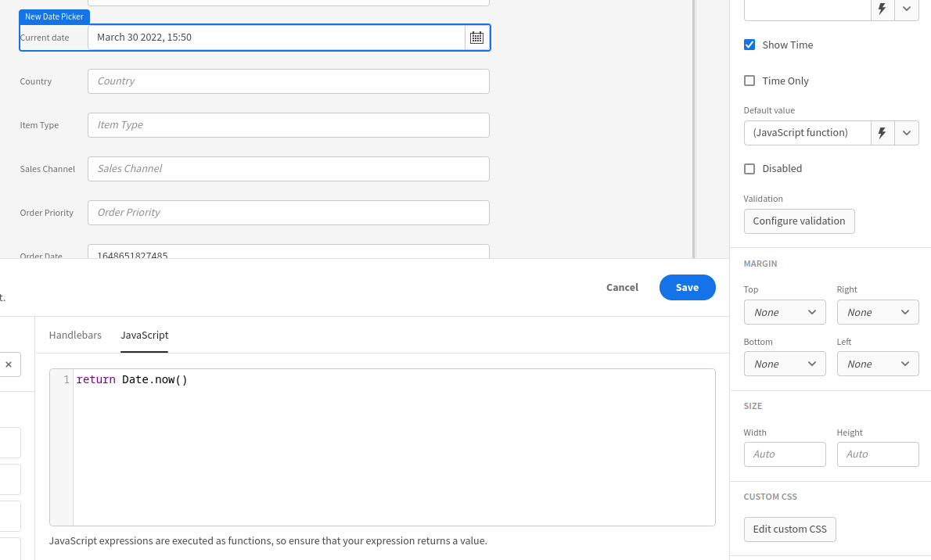Screen dimensions: 931x560
Task: Expand the Default value dropdown chevron
Action: coord(907,133)
